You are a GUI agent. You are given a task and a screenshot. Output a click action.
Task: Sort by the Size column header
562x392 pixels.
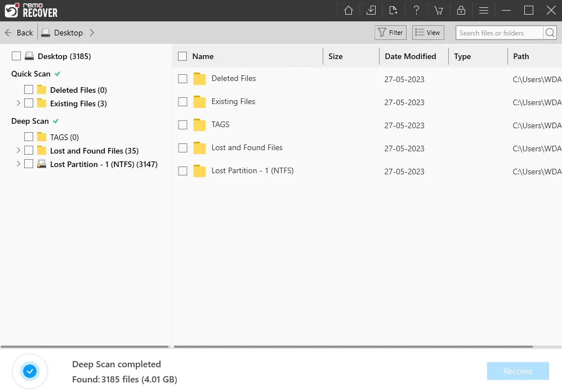click(x=336, y=56)
